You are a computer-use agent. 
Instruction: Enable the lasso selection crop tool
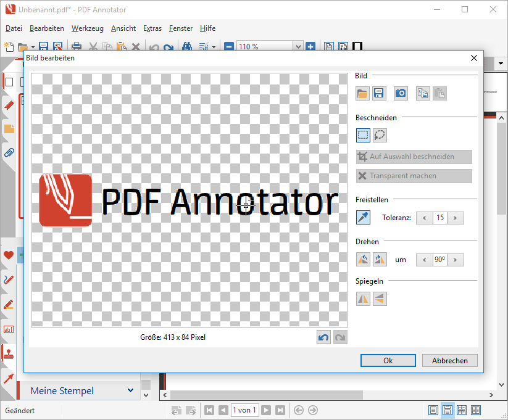[x=380, y=135]
